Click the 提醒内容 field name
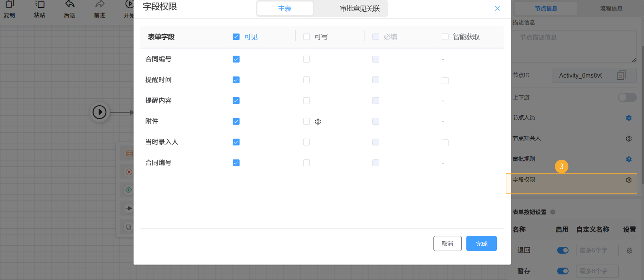The height and width of the screenshot is (280, 644). coord(158,101)
